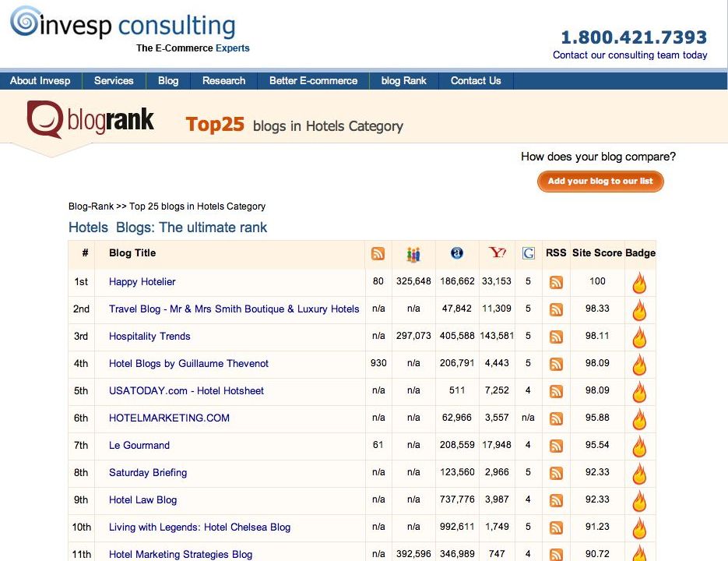The width and height of the screenshot is (728, 561).
Task: Get flame badge for Hotel Chelsea Blog
Action: point(639,528)
